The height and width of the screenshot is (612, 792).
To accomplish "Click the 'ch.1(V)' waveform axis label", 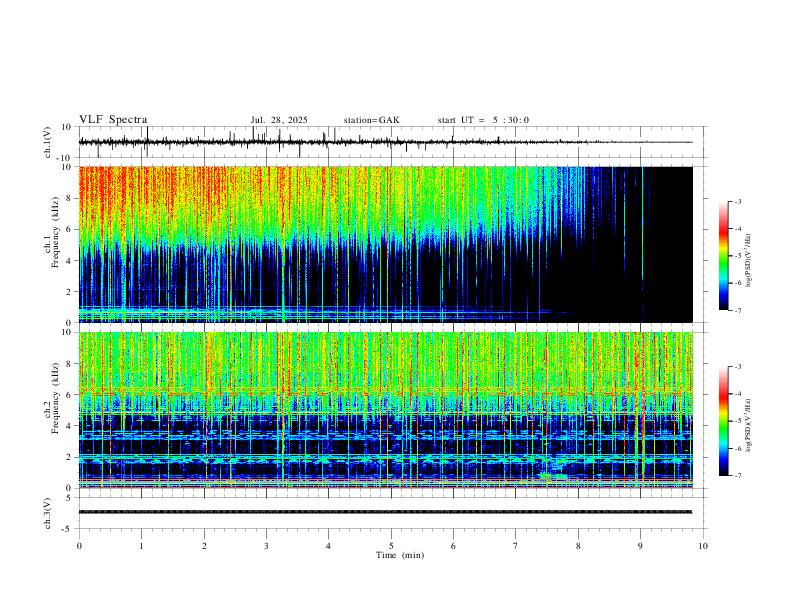I will point(48,142).
